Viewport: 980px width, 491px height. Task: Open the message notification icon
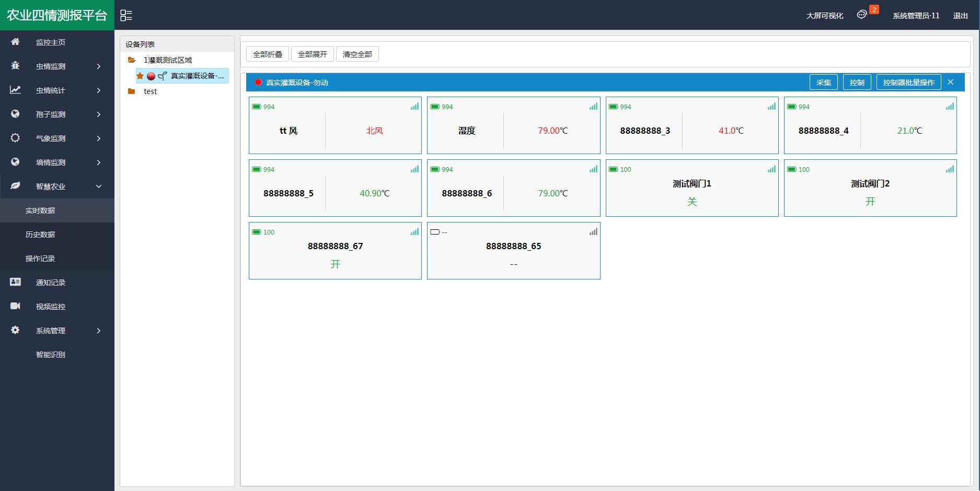[862, 15]
